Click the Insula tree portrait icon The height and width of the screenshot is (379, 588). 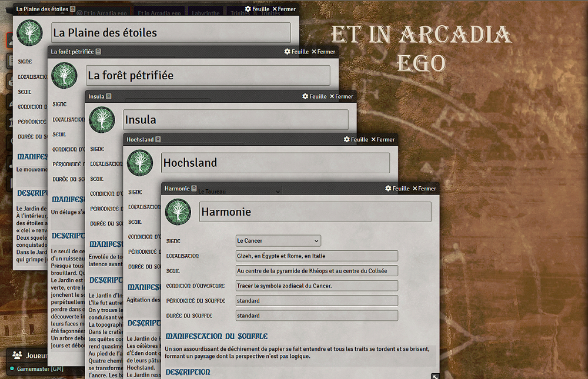click(102, 120)
